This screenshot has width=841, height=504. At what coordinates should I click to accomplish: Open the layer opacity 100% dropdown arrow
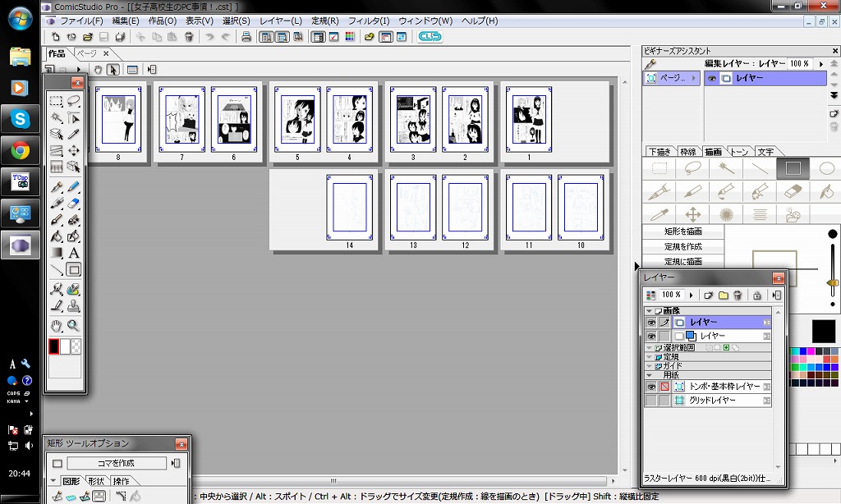(691, 295)
